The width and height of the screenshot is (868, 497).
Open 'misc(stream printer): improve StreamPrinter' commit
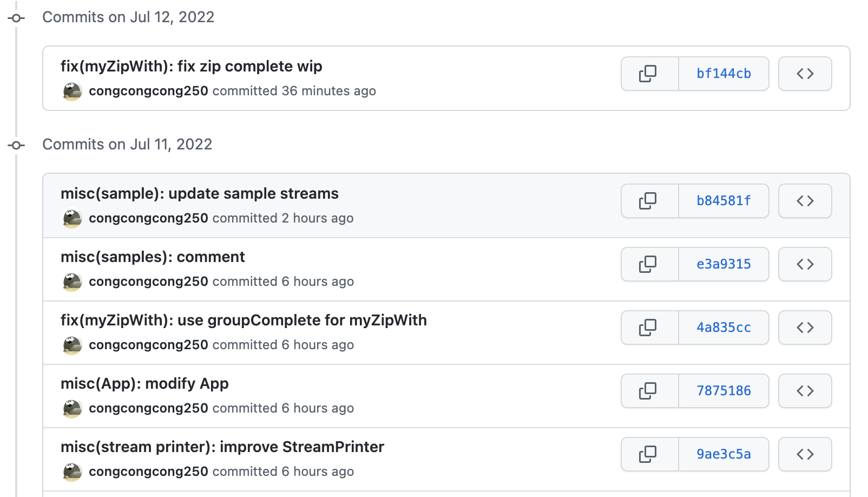click(x=222, y=447)
